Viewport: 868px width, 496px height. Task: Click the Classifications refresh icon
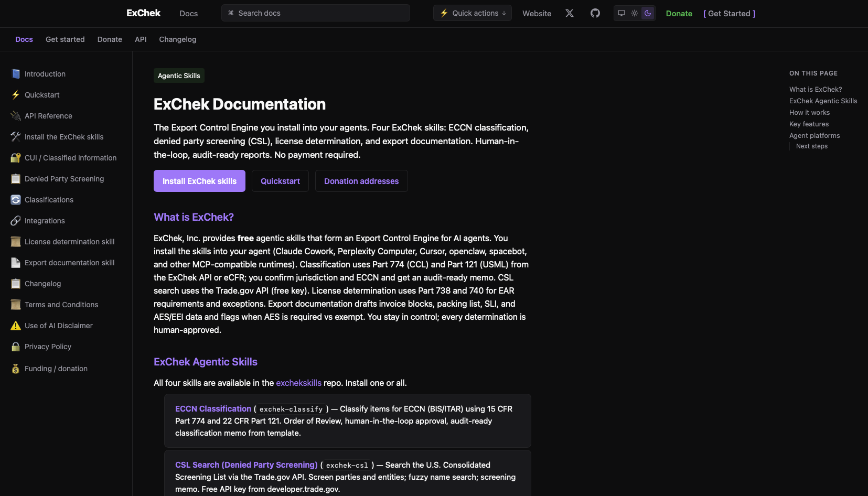[x=16, y=200]
